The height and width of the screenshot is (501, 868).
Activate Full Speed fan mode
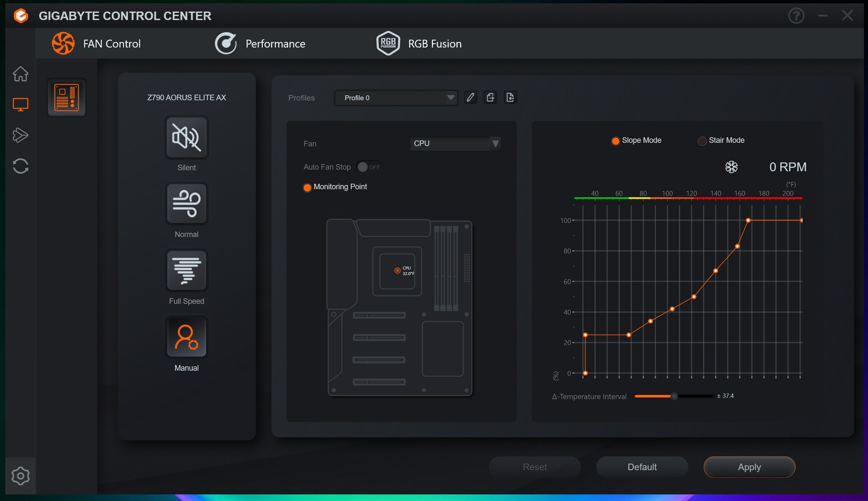186,271
